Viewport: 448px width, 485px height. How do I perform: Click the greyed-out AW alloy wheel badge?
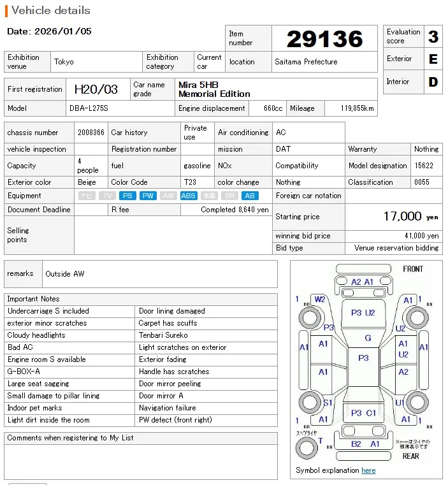(168, 196)
